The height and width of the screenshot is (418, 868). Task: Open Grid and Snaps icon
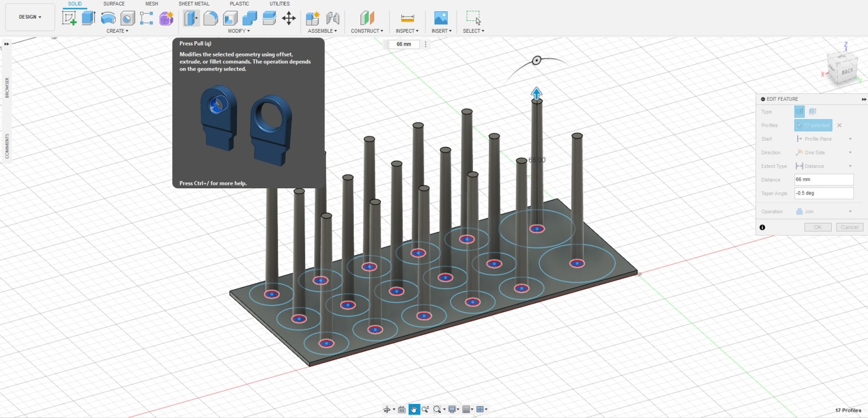click(x=467, y=410)
